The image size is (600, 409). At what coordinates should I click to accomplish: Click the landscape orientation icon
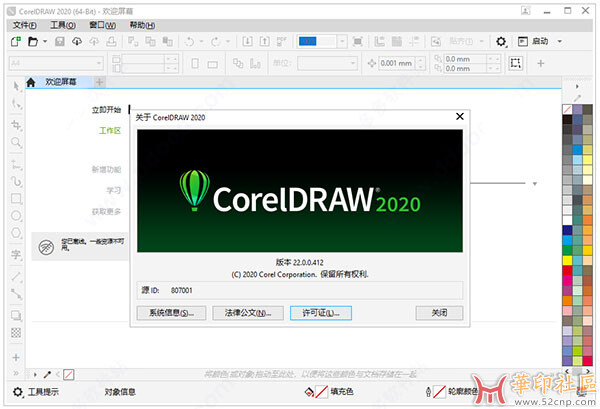coord(212,64)
